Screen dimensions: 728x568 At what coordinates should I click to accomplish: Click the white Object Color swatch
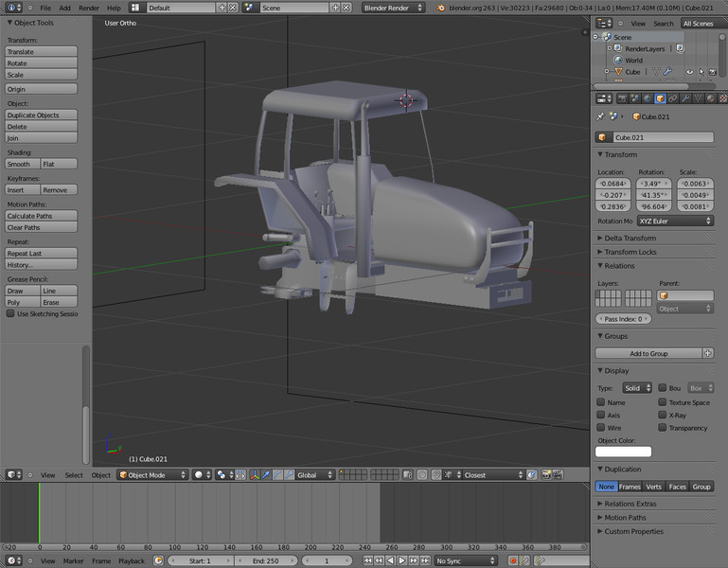(624, 452)
